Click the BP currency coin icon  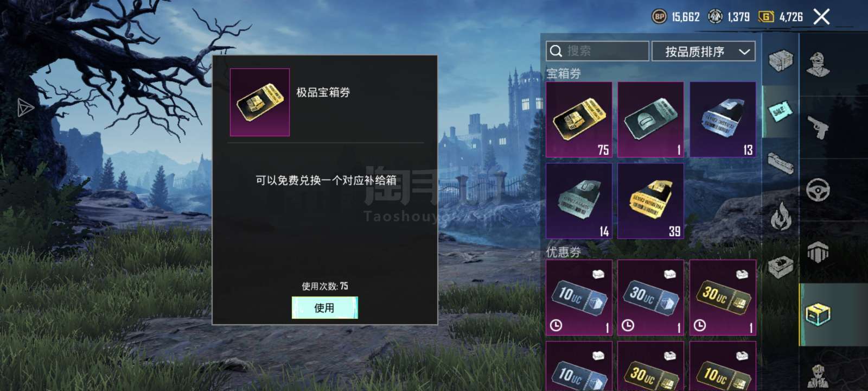(659, 17)
